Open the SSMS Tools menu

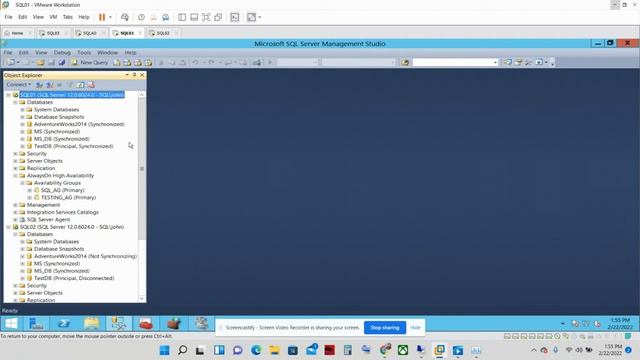point(84,53)
